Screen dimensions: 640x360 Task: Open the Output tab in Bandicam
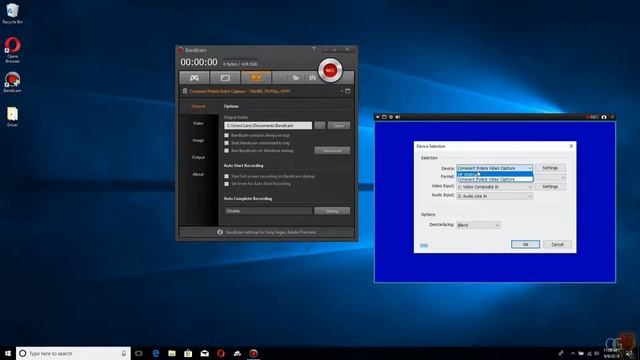coord(198,157)
